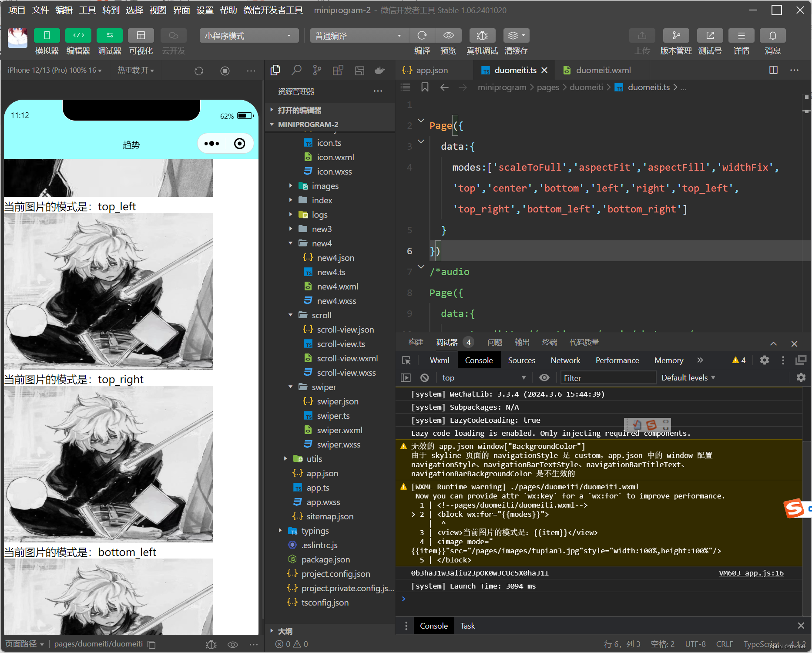
Task: Close the duomeiti.ts tab
Action: [544, 70]
